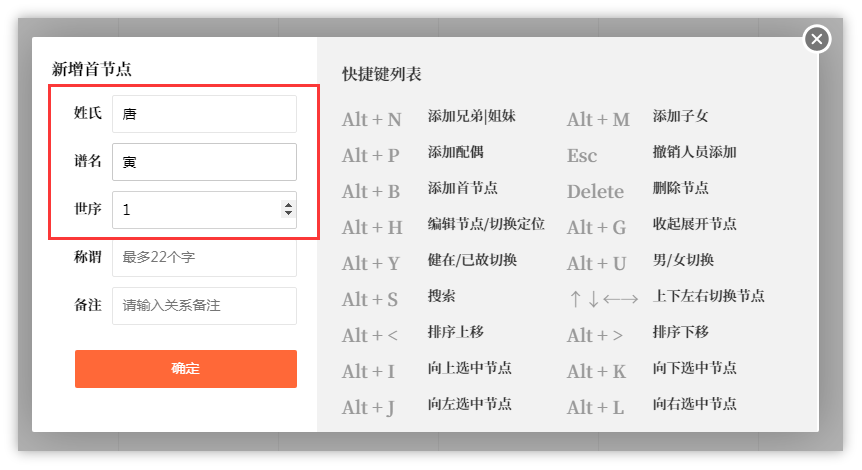Click the 向右选中节点 label
The height and width of the screenshot is (470, 862).
694,404
